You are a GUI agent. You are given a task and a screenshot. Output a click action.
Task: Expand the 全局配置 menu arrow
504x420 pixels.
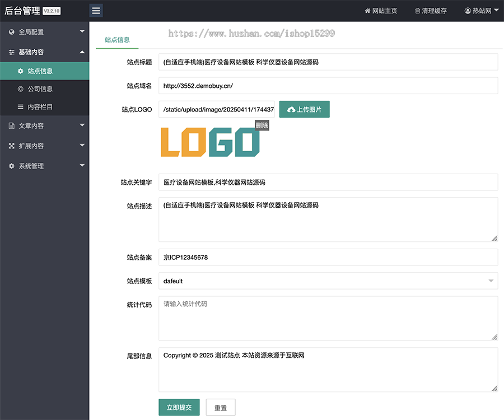(x=82, y=31)
